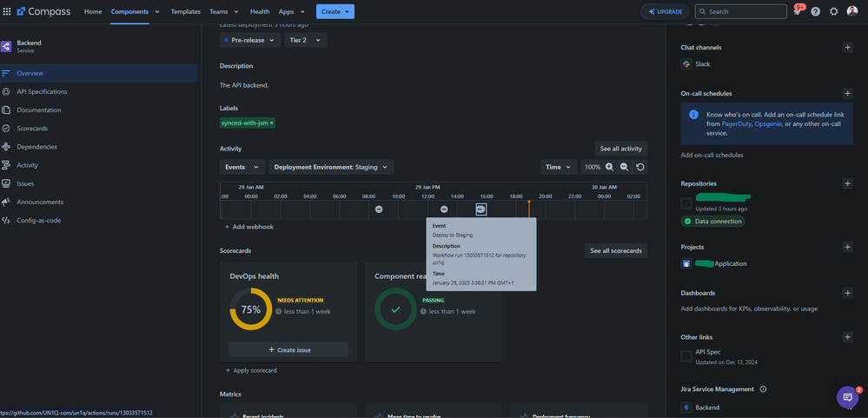Click Create issue on DevOps health
This screenshot has width=868, height=418.
click(288, 350)
